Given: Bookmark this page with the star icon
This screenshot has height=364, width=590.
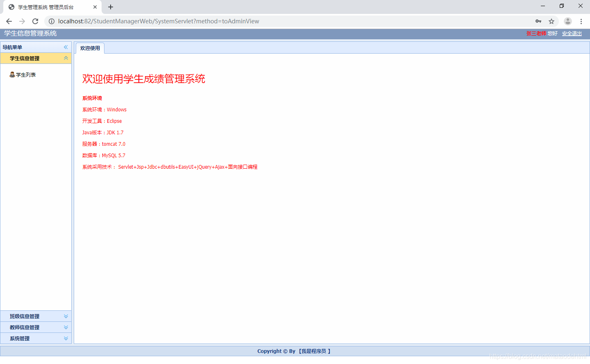Looking at the screenshot, I should (551, 21).
